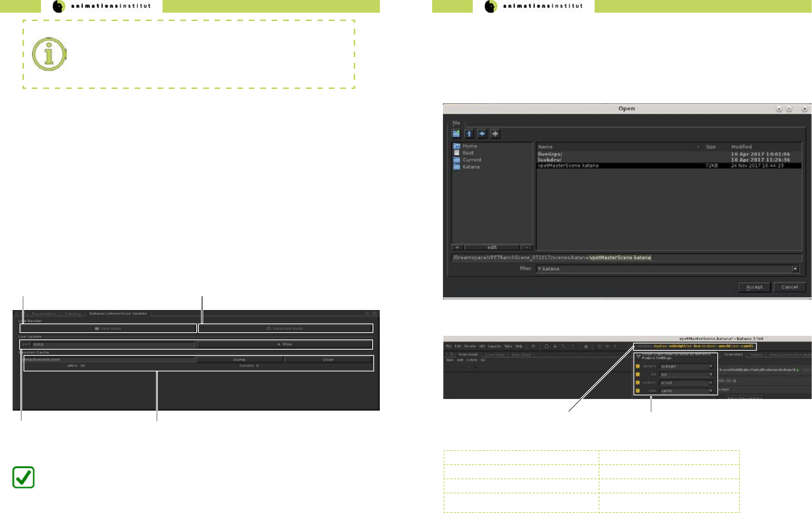Click the back arrow navigation icon
This screenshot has width=812, height=513.
(482, 134)
